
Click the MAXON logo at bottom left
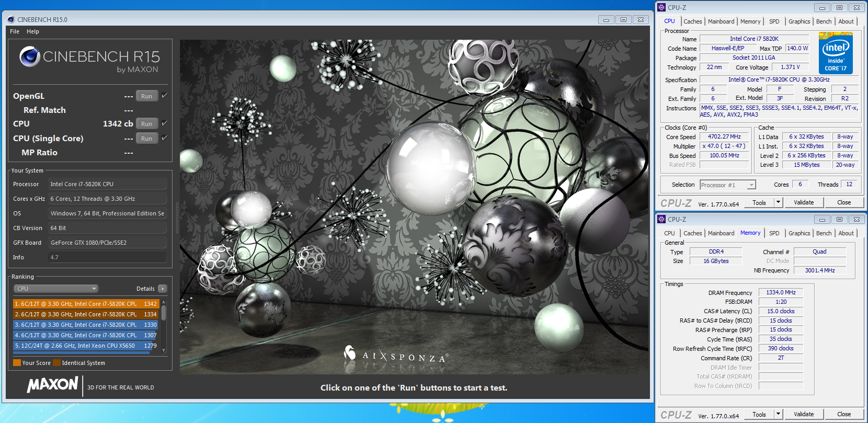tap(52, 385)
